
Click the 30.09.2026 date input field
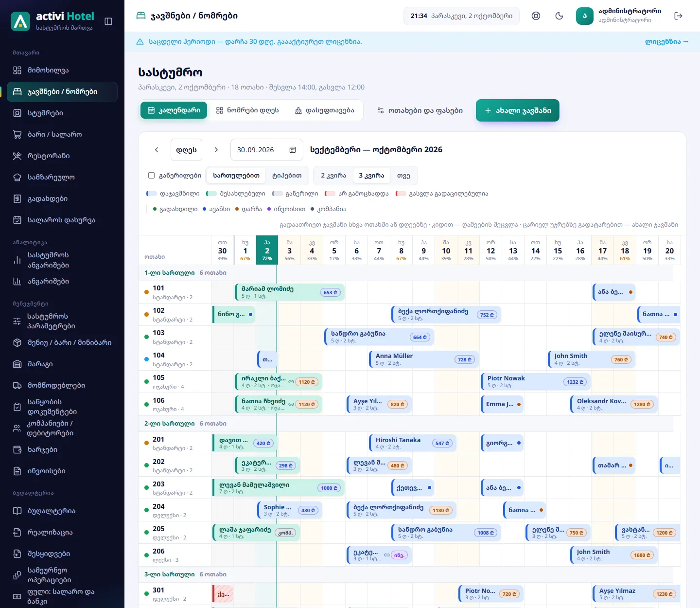[x=266, y=150]
